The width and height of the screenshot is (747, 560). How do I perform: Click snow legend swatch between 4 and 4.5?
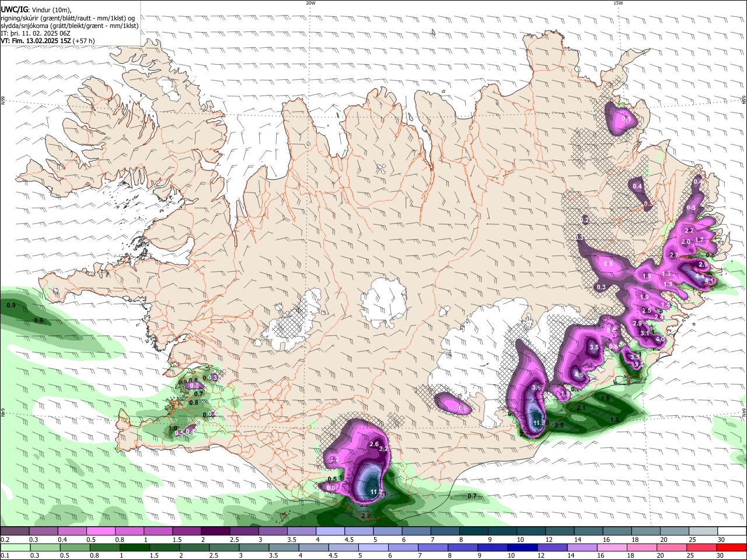(330, 531)
